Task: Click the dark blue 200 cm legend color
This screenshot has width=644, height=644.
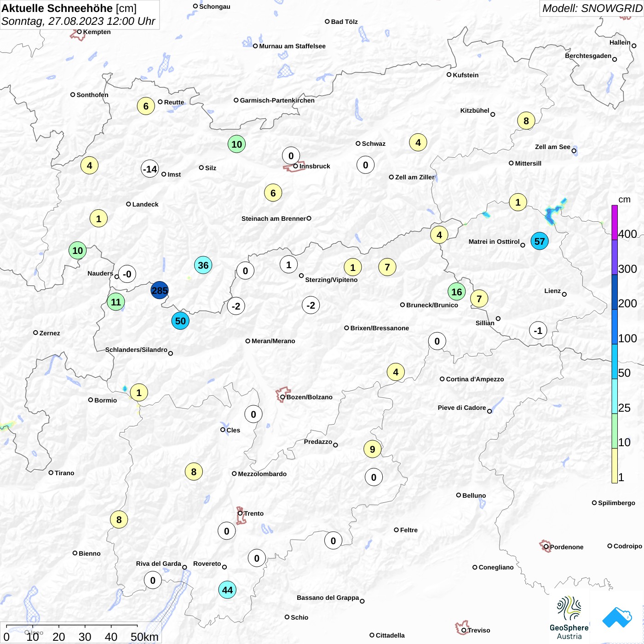Action: click(615, 292)
